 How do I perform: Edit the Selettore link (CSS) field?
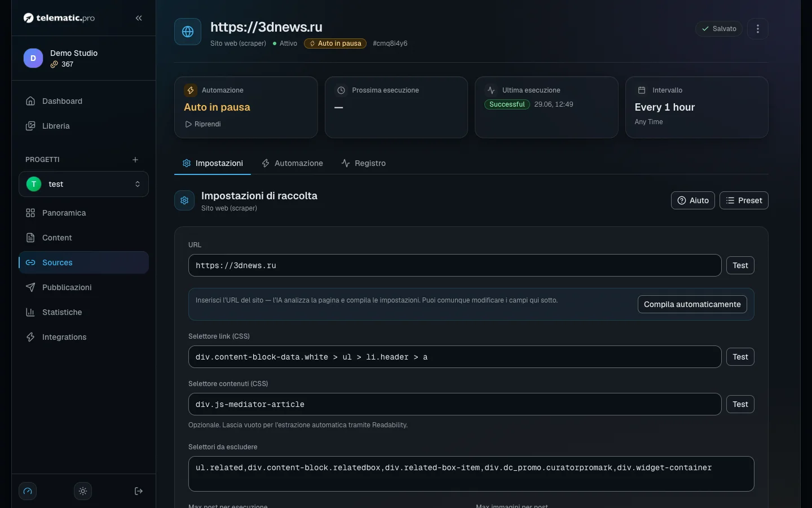pos(455,357)
